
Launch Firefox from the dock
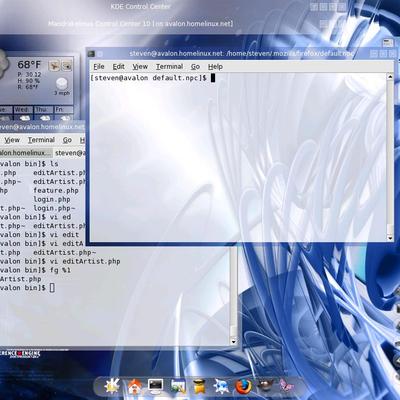tap(243, 387)
